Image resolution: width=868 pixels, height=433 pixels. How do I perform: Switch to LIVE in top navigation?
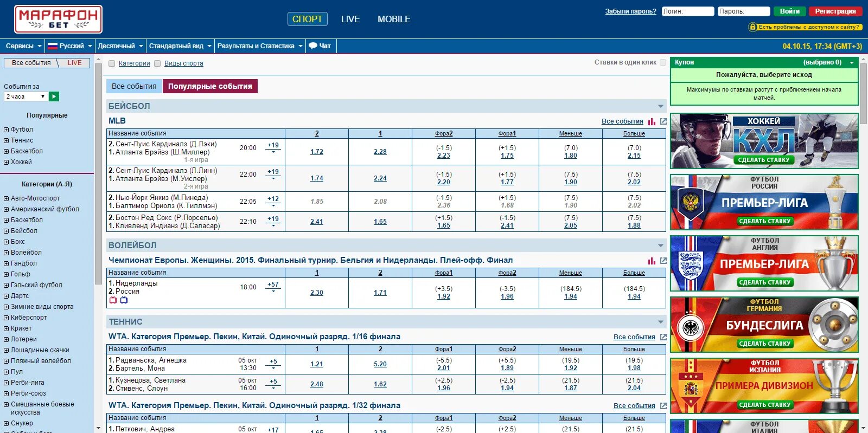point(350,19)
